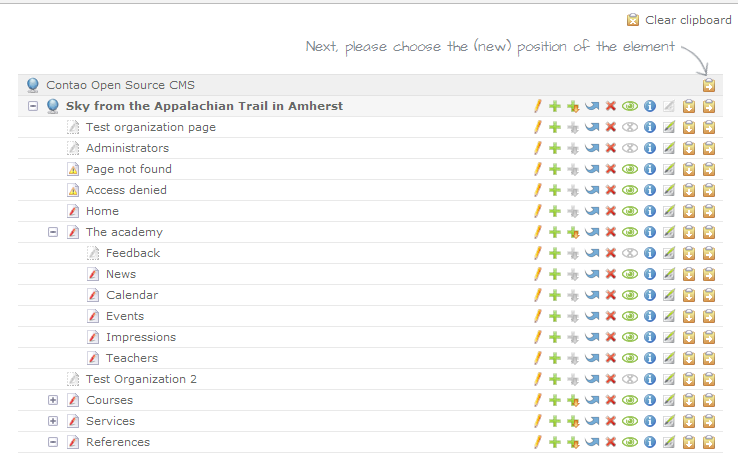Select Sky from the Appalachian Trail root
The image size is (738, 453).
[x=204, y=106]
